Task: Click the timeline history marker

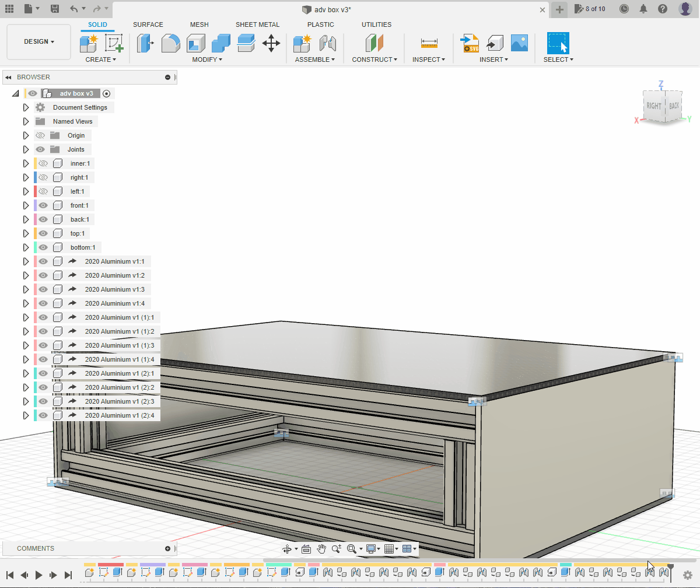Action: (671, 568)
